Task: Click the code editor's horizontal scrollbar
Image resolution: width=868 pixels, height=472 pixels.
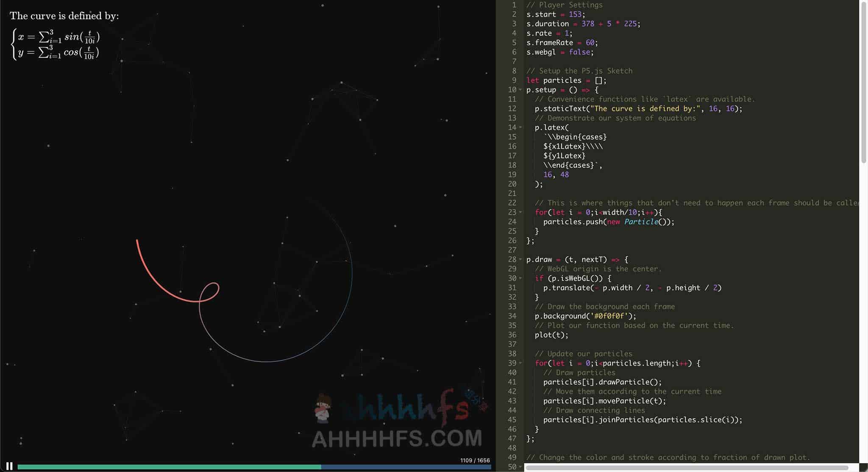Action: [687, 468]
